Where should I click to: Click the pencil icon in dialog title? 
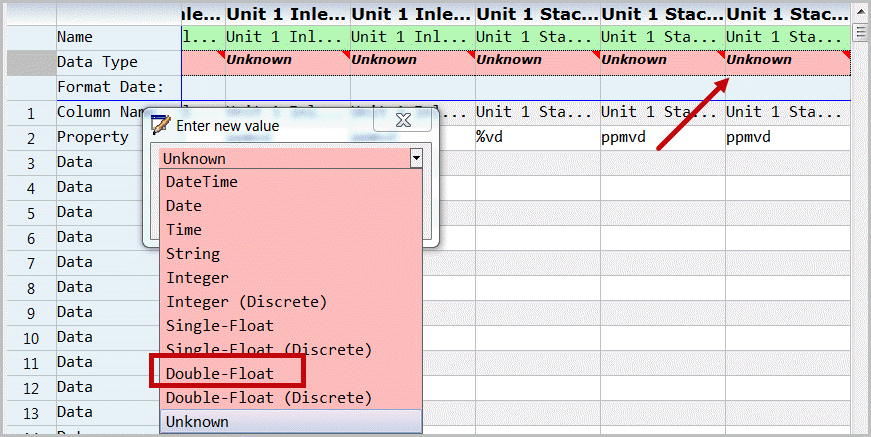160,126
